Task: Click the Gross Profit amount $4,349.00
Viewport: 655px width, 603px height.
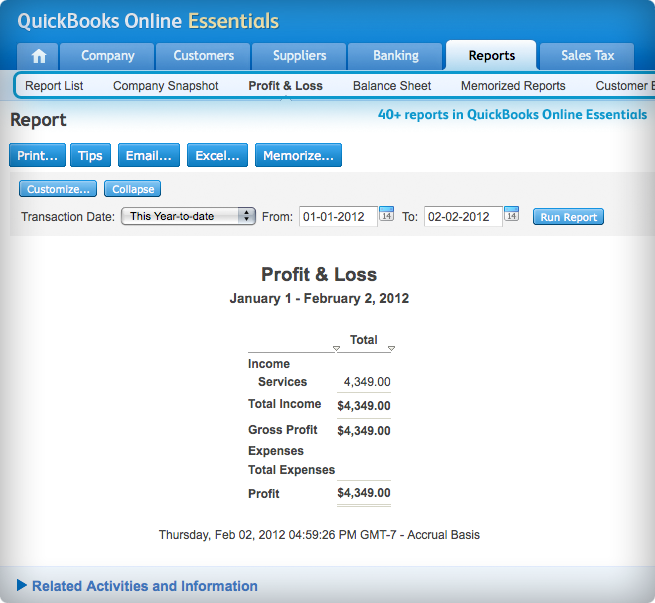Action: coord(363,431)
